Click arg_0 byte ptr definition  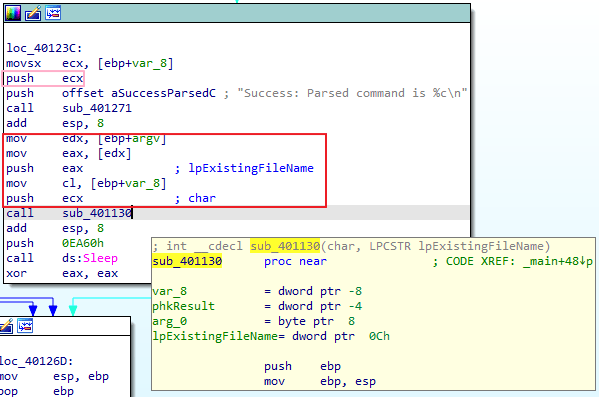254,321
